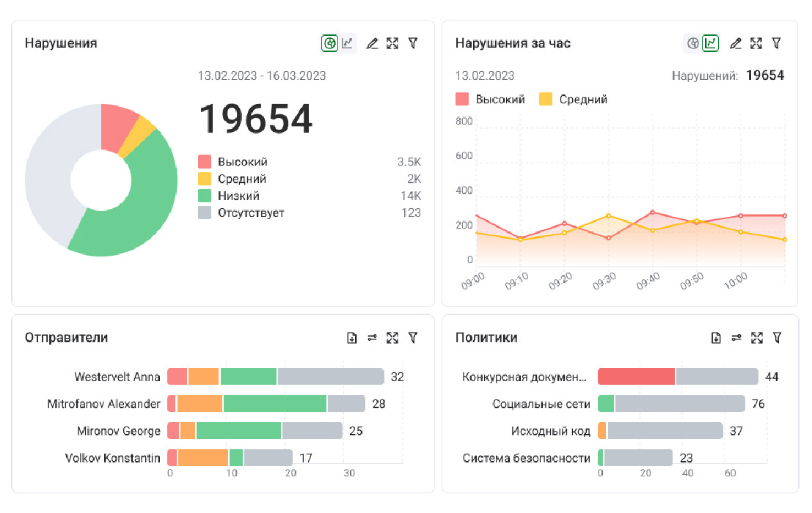This screenshot has height=513, width=812.
Task: Click pencil edit icon in Нарушения за час
Action: [736, 43]
